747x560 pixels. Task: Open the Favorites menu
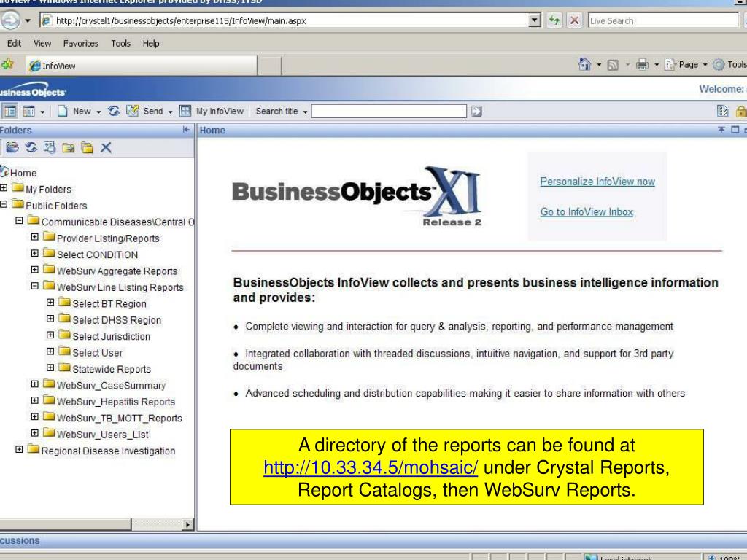[81, 43]
